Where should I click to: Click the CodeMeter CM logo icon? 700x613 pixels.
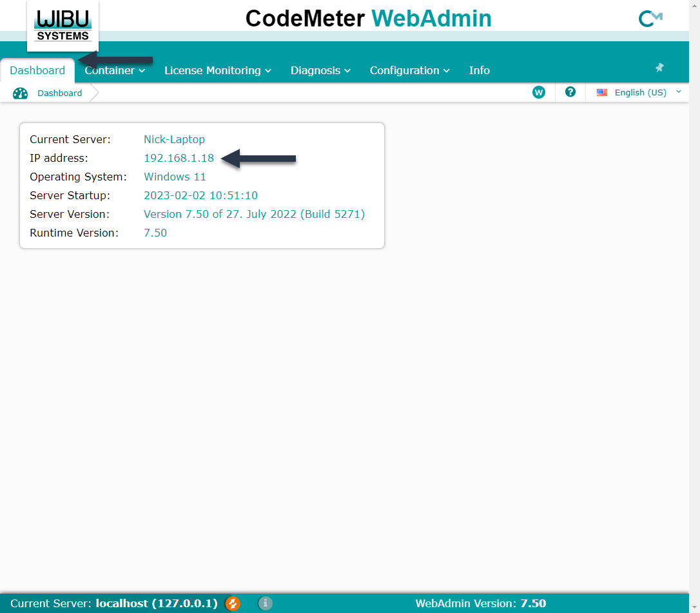point(650,19)
